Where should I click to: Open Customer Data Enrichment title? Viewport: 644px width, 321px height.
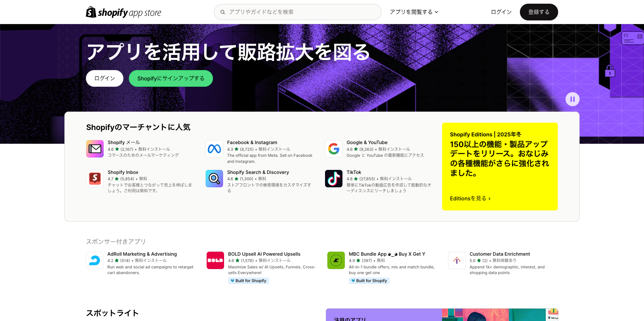tap(500, 254)
